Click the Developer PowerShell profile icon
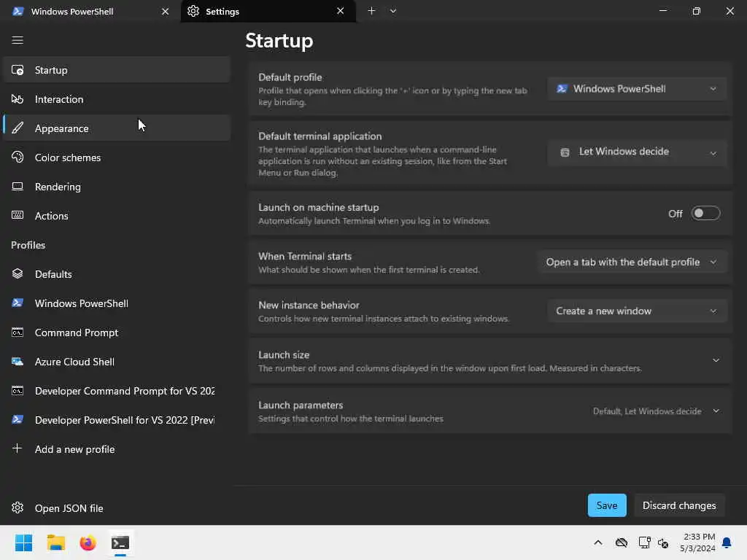 click(x=18, y=419)
